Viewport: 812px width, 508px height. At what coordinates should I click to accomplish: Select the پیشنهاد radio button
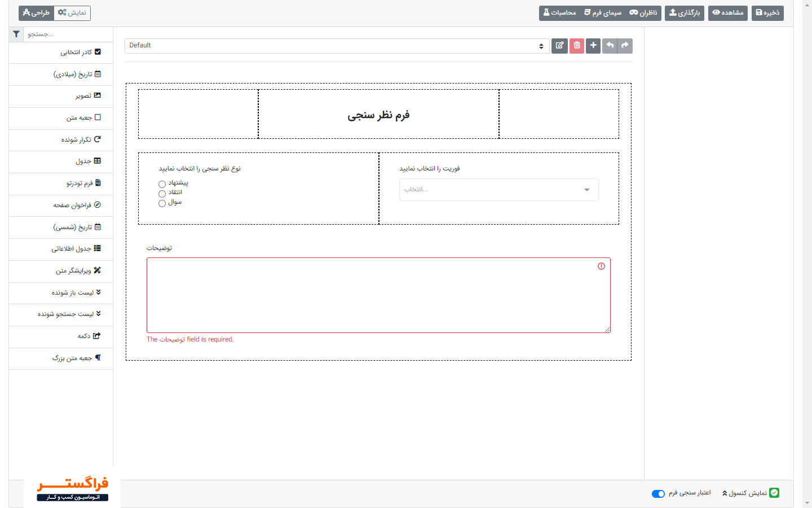[162, 184]
